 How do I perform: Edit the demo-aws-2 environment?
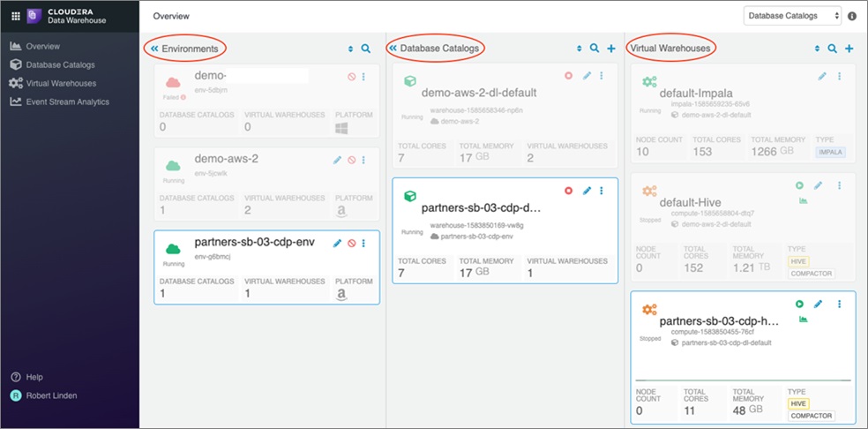pos(337,160)
